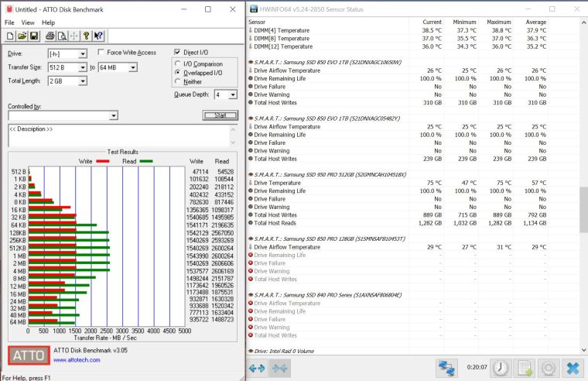Click the ATTO red logo
Screen dimensions: 588x381
29,355
